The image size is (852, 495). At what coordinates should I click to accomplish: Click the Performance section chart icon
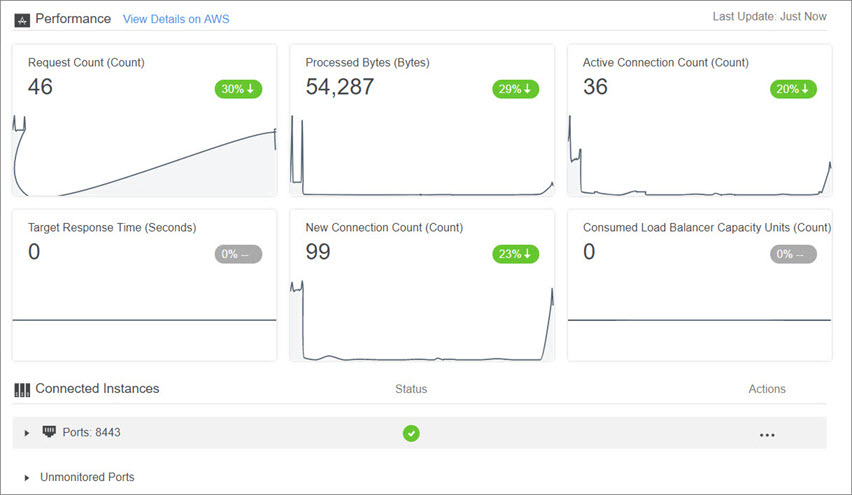(22, 19)
